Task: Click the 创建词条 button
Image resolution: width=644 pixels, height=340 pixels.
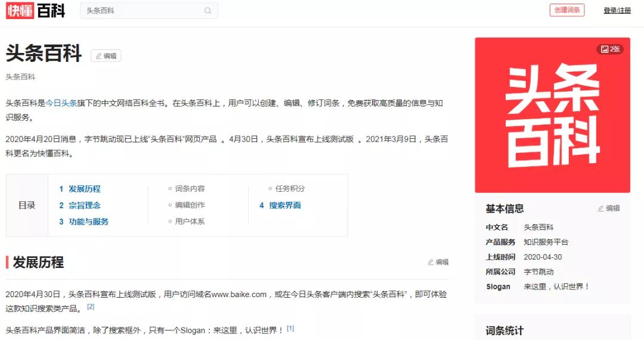Action: click(567, 10)
